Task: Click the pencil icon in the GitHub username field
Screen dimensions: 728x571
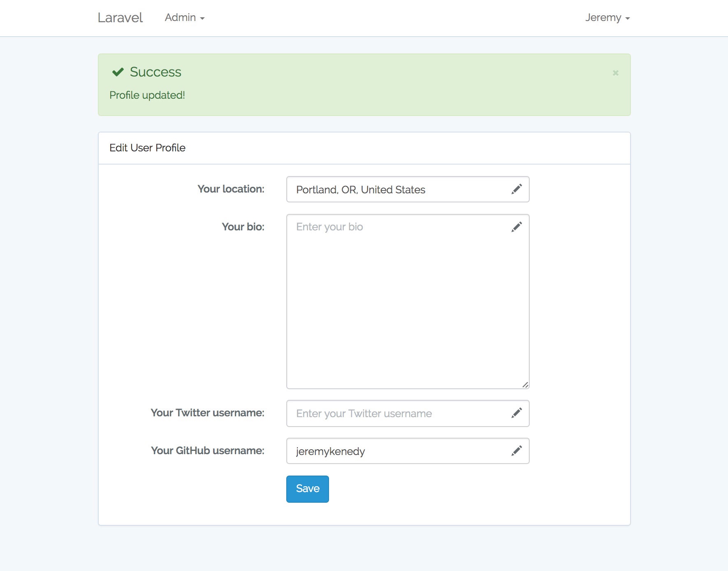Action: pyautogui.click(x=517, y=450)
